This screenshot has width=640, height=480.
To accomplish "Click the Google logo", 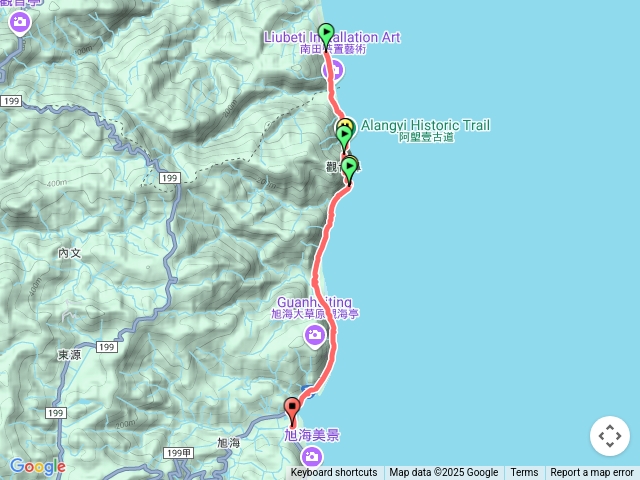I will [x=38, y=466].
